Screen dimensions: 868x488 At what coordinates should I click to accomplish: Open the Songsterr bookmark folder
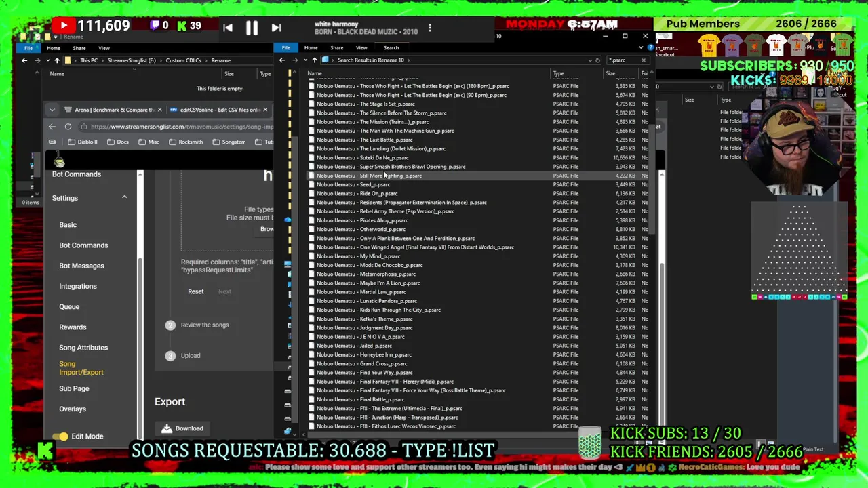pyautogui.click(x=229, y=142)
